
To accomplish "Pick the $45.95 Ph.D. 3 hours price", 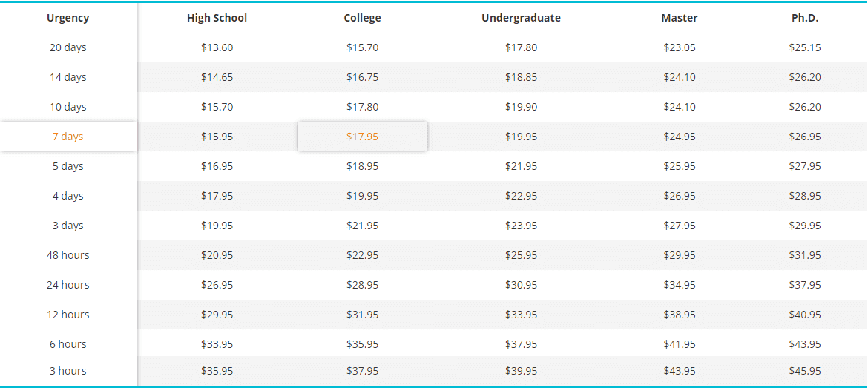I will point(805,371).
